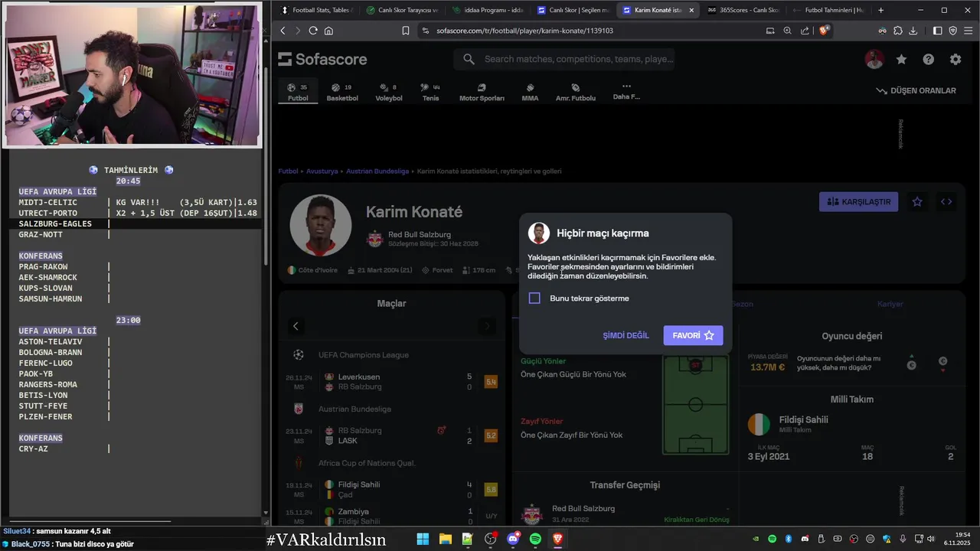This screenshot has width=980, height=551.
Task: Click FAVORİ button in dialog
Action: tap(693, 335)
